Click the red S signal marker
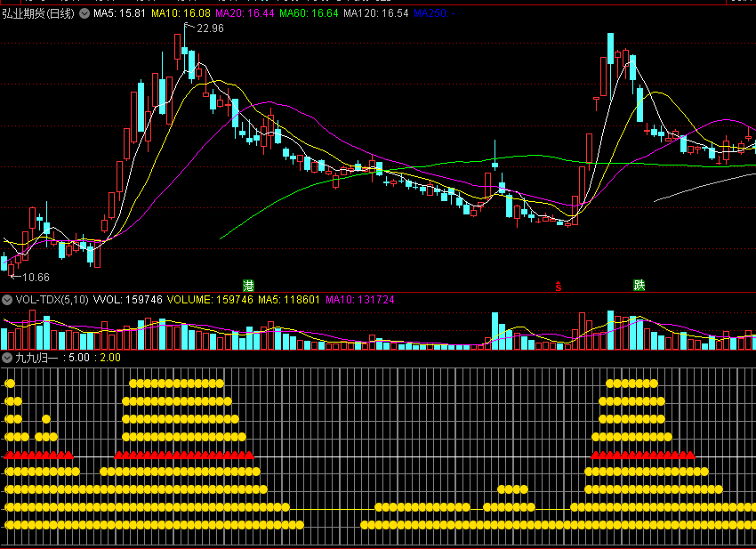 click(x=559, y=287)
